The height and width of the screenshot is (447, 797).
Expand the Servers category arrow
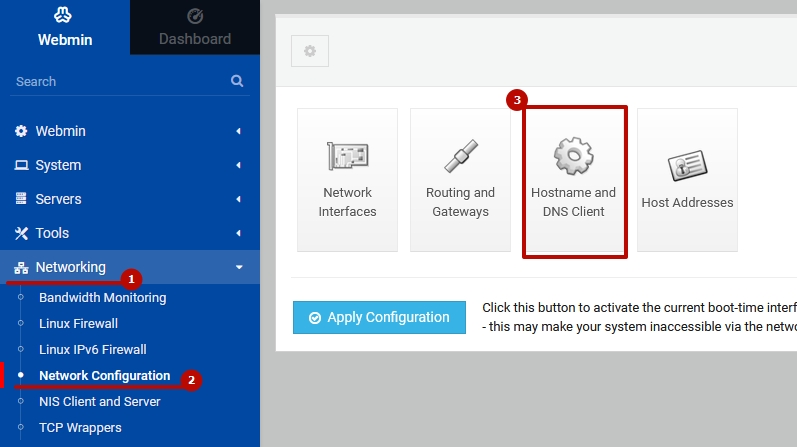click(x=238, y=199)
